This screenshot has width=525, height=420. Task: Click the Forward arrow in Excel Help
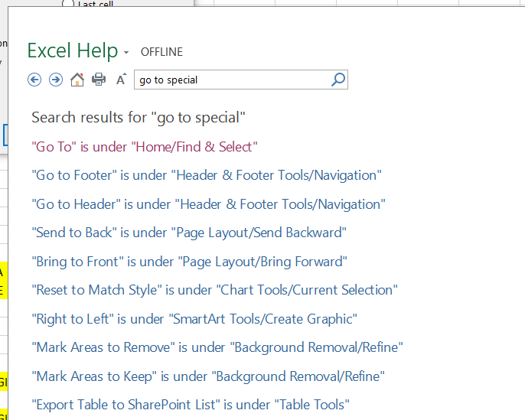tap(55, 80)
